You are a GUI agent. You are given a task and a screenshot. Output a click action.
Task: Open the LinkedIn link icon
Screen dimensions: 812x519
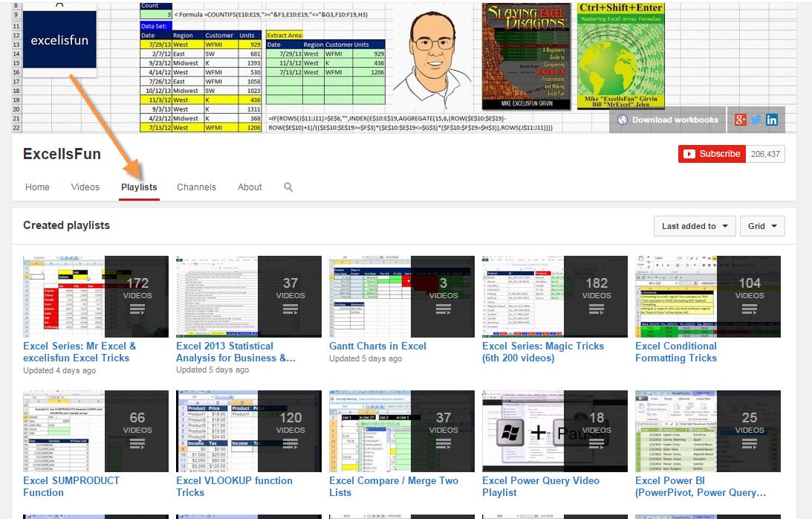(x=772, y=120)
